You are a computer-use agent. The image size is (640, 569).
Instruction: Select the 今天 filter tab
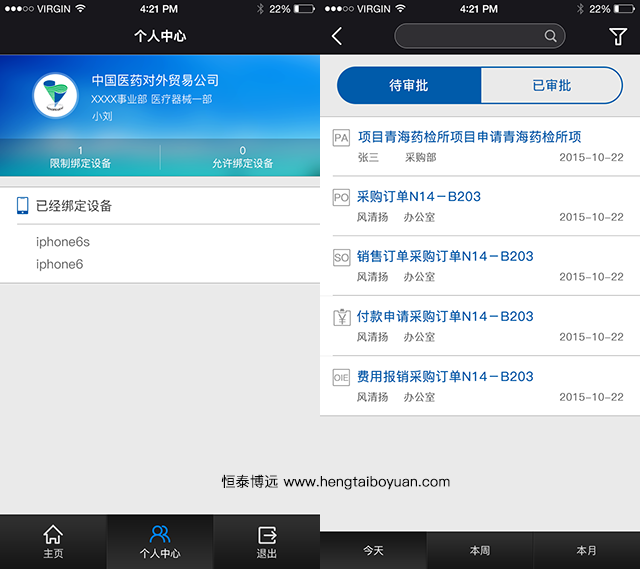coord(373,551)
